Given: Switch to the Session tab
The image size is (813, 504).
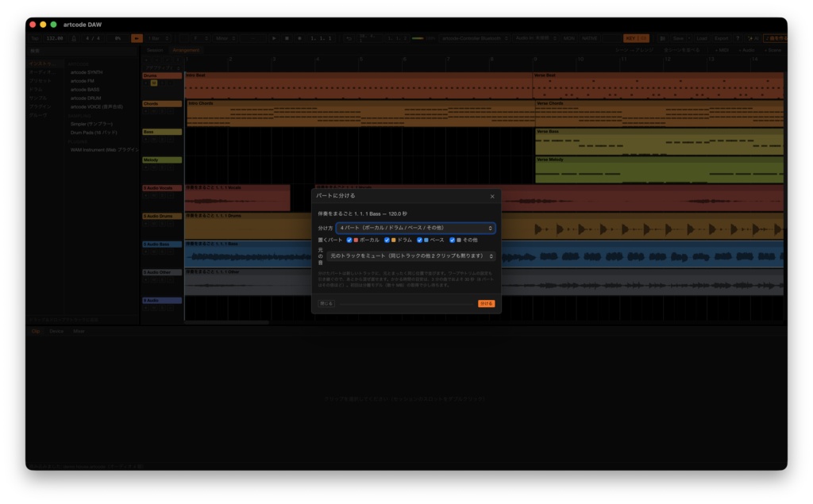Looking at the screenshot, I should click(x=155, y=50).
